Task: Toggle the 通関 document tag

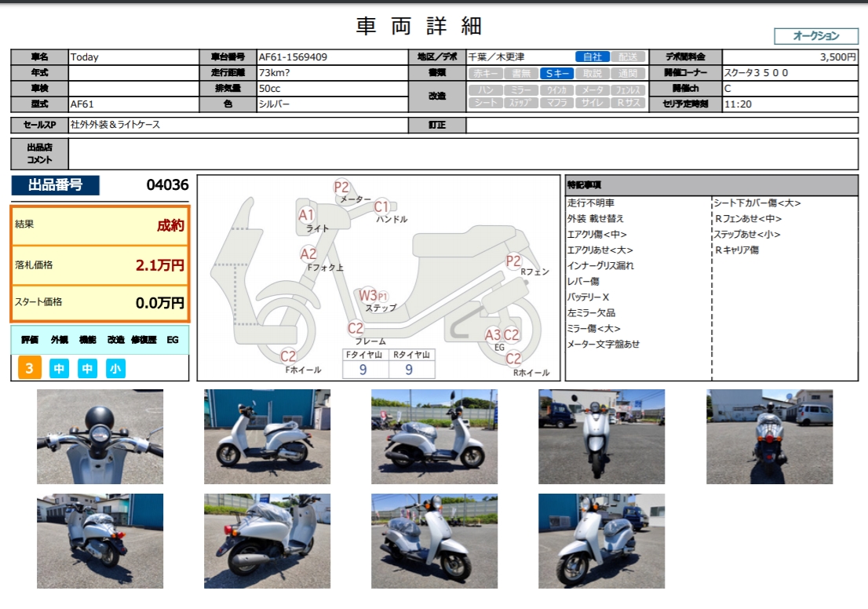Action: coord(628,73)
